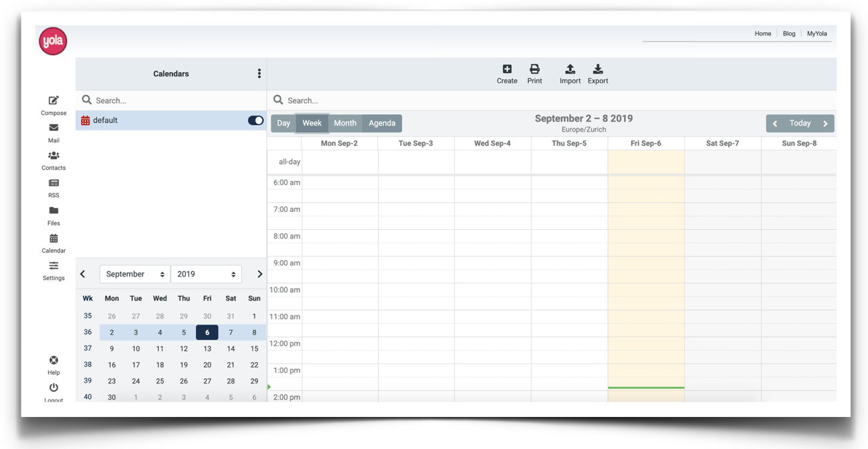Image resolution: width=868 pixels, height=449 pixels.
Task: Click the Today button
Action: tap(800, 124)
